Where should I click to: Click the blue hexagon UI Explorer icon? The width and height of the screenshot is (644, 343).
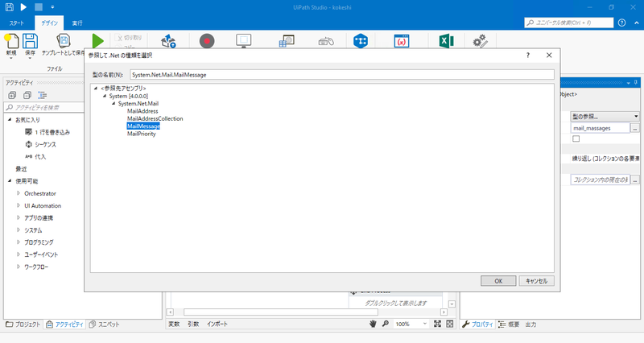[360, 41]
